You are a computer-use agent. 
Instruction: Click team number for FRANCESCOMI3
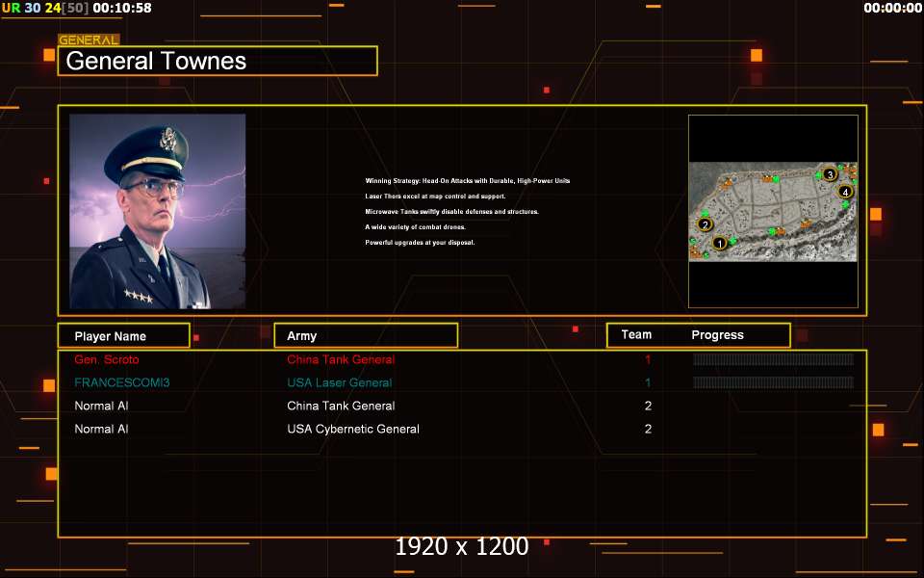(x=648, y=382)
